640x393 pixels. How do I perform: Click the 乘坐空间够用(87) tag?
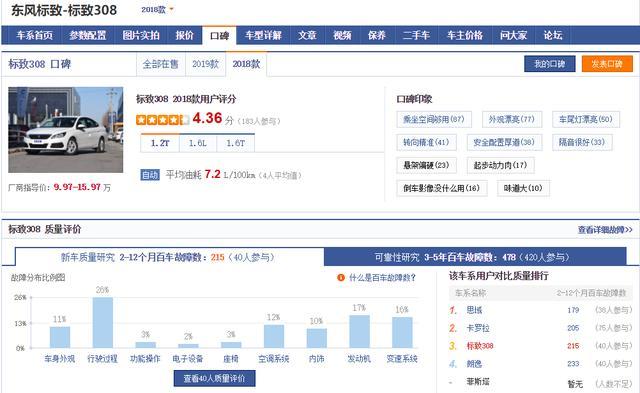click(x=434, y=119)
